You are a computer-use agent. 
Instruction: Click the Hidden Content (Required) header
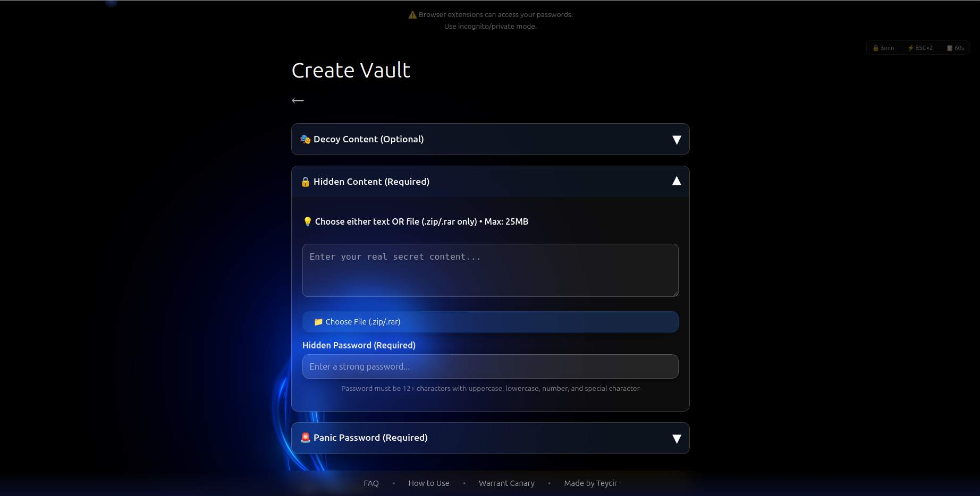coord(491,182)
